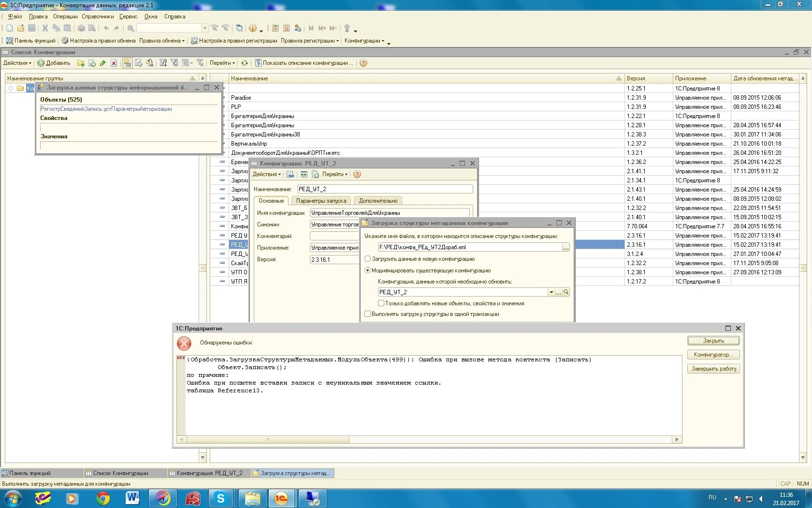Click the Info help icon in the main toolbar

[x=253, y=28]
